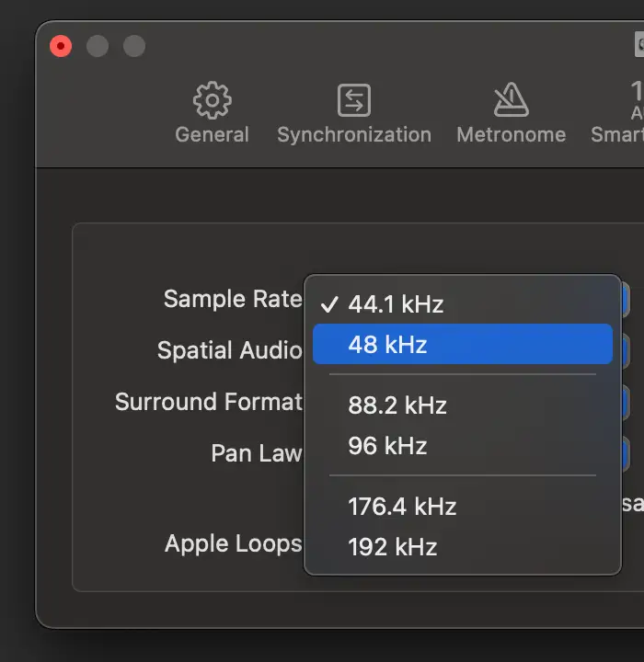The height and width of the screenshot is (662, 644).
Task: Minimize the settings window
Action: (98, 46)
